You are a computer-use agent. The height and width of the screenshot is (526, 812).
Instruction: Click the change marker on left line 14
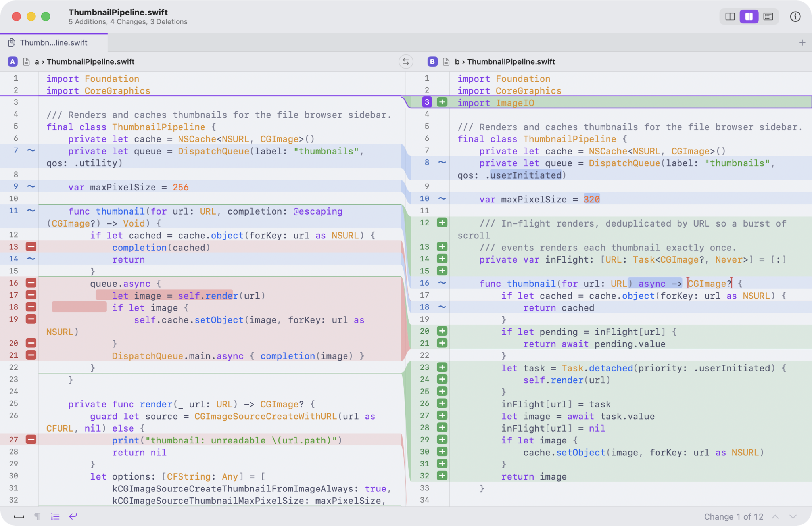(31, 259)
